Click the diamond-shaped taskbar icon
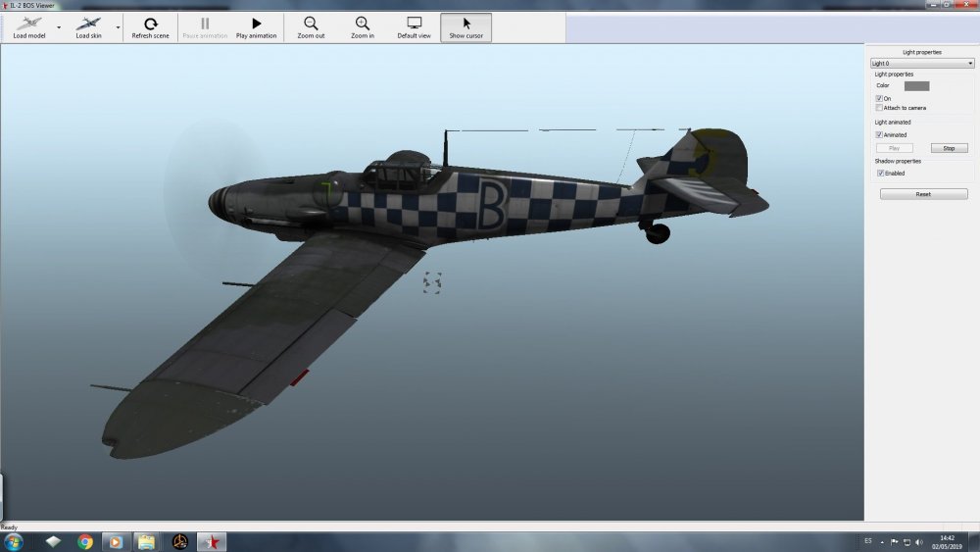This screenshot has width=980, height=552. pyautogui.click(x=53, y=541)
